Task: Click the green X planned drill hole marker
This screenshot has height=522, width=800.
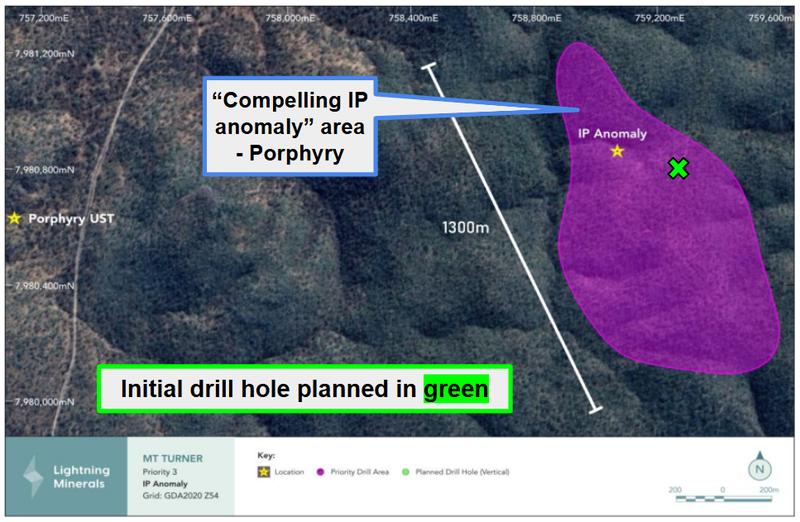Action: pyautogui.click(x=678, y=169)
